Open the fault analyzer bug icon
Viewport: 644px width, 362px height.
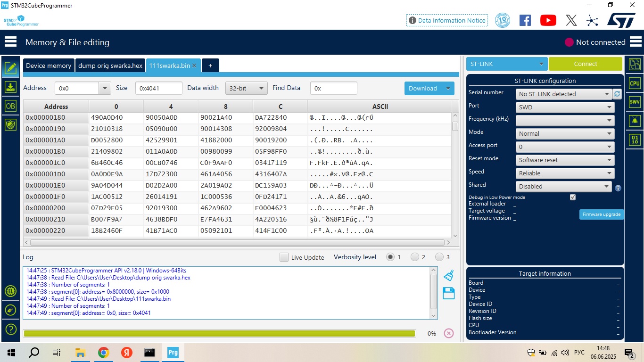635,121
